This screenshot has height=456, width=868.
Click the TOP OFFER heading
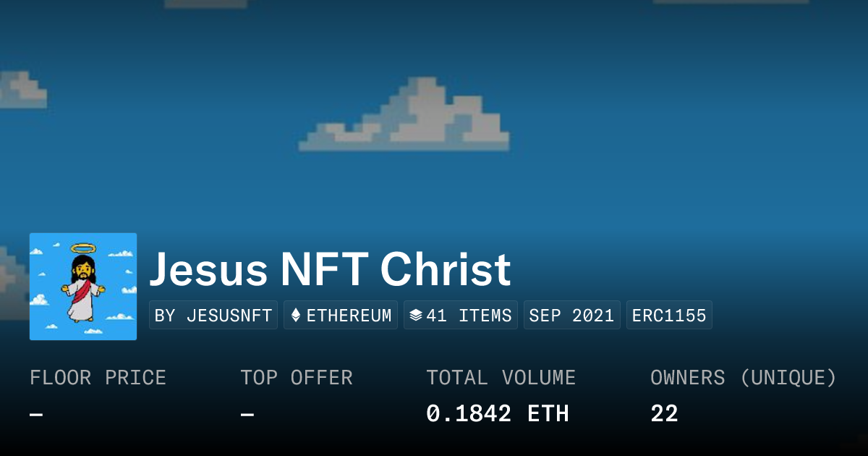point(297,378)
